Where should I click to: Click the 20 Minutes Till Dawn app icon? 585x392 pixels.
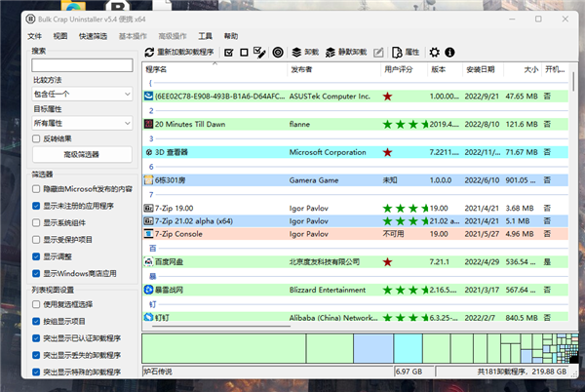pos(148,124)
